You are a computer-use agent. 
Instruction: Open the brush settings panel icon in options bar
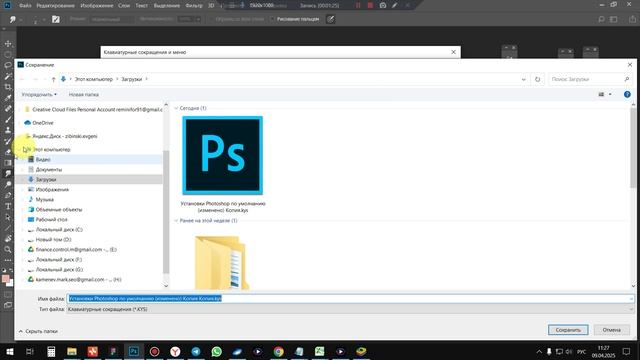point(56,19)
